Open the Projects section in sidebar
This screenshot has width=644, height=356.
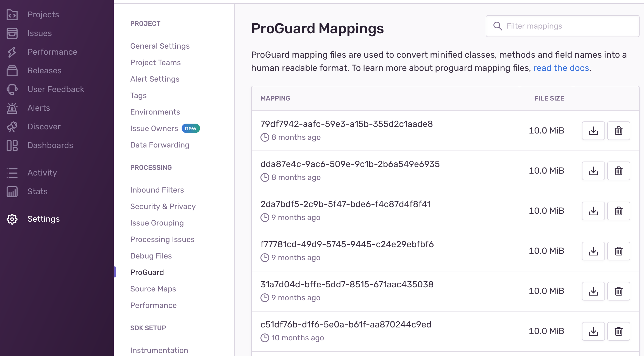tap(12, 15)
